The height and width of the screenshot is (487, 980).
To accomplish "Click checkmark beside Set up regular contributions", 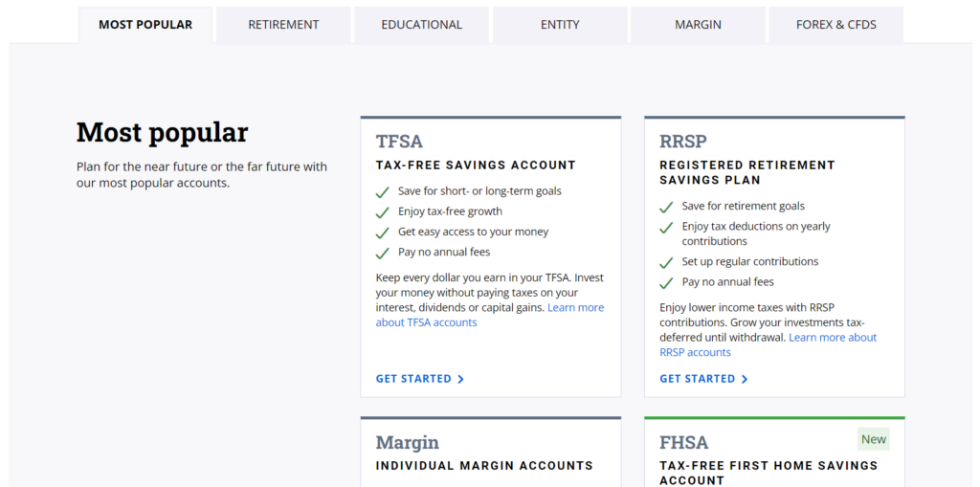I will click(666, 262).
